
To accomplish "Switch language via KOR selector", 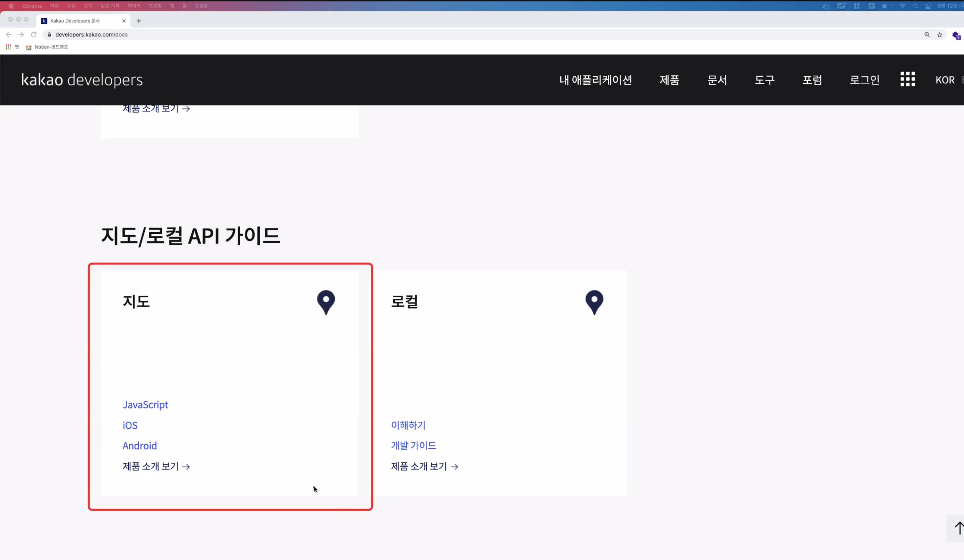I will 945,80.
